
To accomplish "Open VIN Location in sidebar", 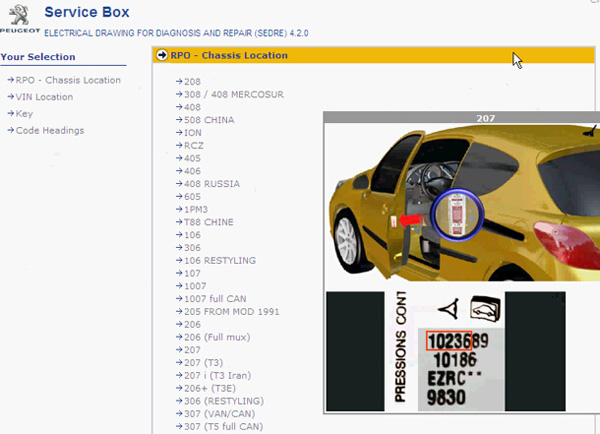I will coord(44,97).
